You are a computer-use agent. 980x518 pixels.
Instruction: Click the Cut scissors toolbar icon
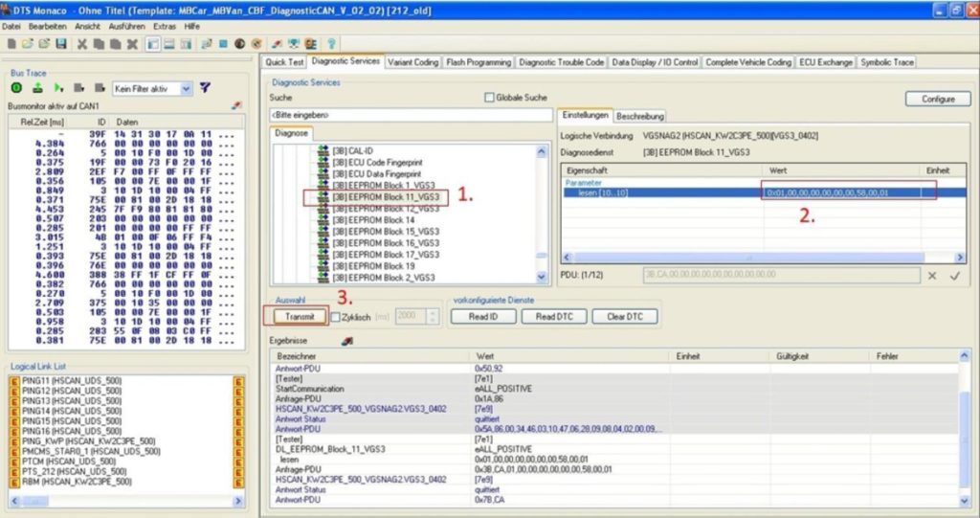82,44
